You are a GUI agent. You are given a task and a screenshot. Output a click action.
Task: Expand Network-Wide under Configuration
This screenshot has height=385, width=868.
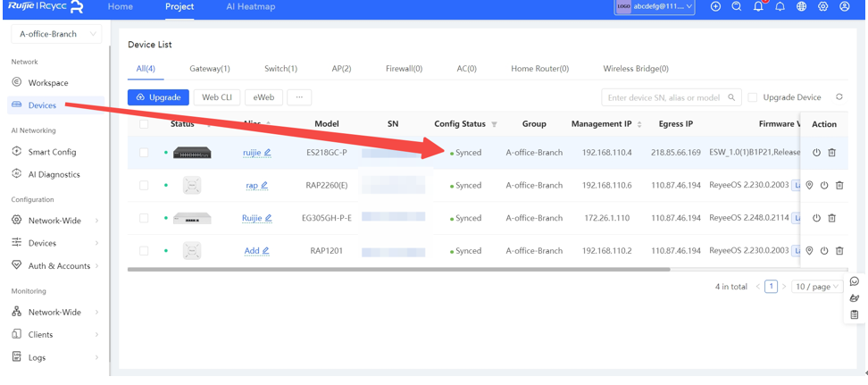56,221
